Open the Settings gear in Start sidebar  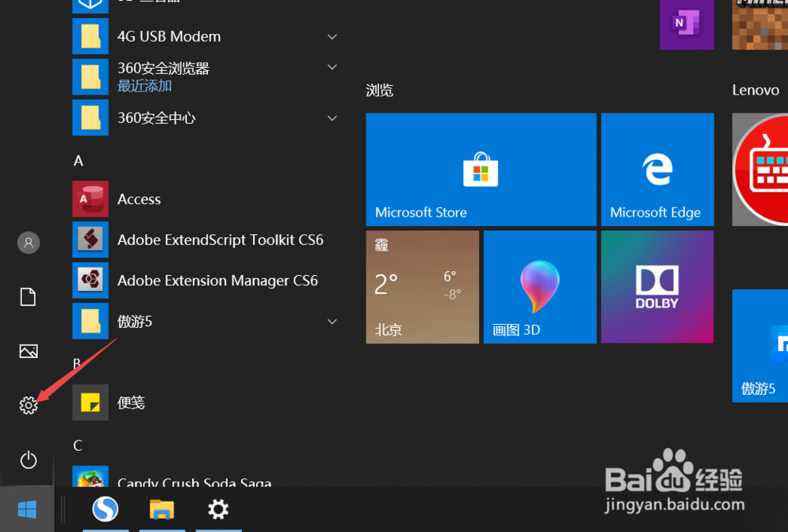(28, 405)
